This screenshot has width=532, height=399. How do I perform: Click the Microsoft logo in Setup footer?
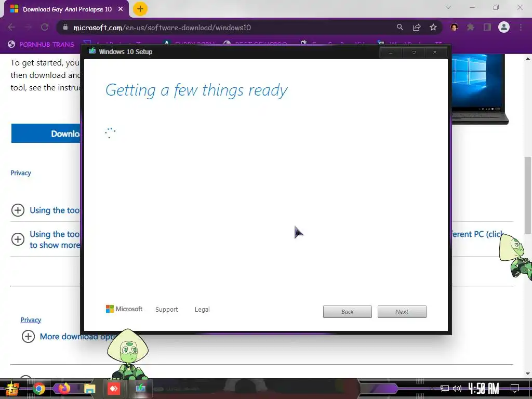pyautogui.click(x=124, y=309)
